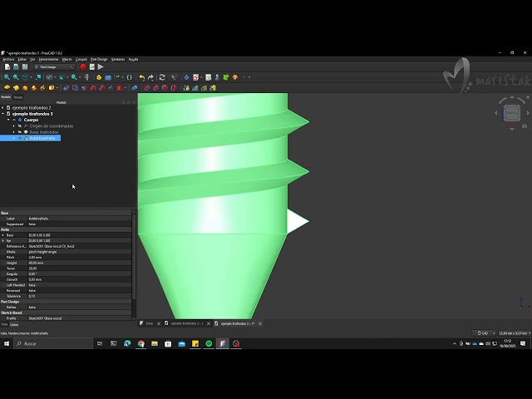Open the Macro menu
Image resolution: width=532 pixels, height=399 pixels.
click(x=66, y=59)
